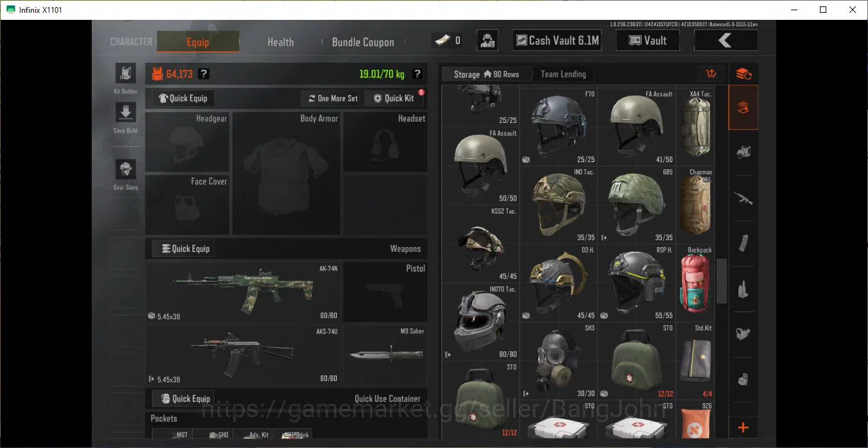Select the FA Assault helmet with 41/50 durability
Screen dimensions: 868x448
tap(636, 127)
